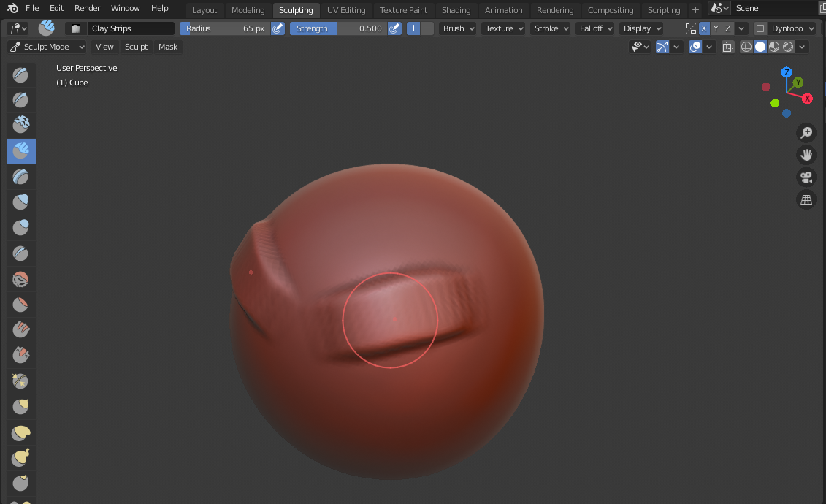Switch orthographic perspective grid icon
Image resolution: width=826 pixels, height=504 pixels.
coord(806,200)
